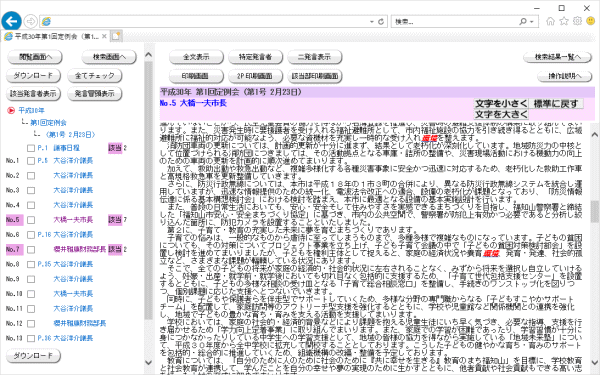Tick the No.5 大橋一夫市長 checkbox

(31, 220)
